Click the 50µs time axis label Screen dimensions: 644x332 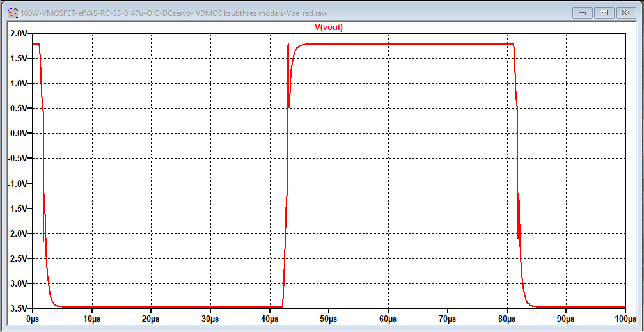coord(329,319)
